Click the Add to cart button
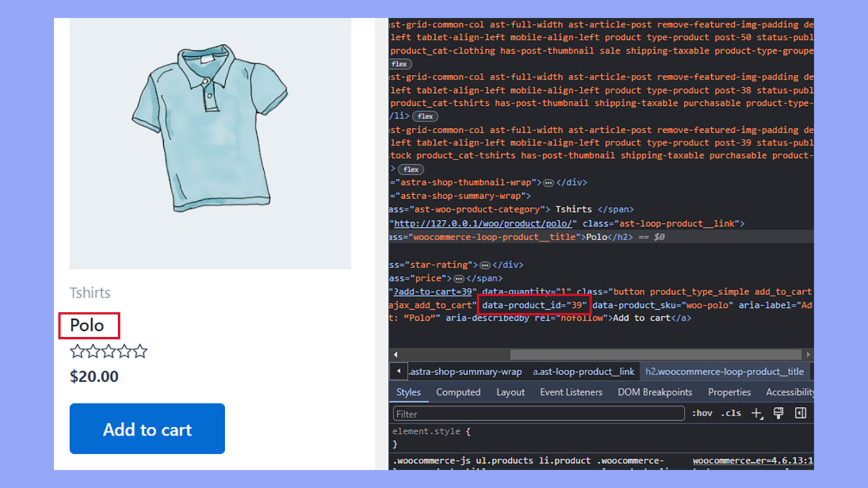Image resolution: width=868 pixels, height=488 pixels. click(147, 429)
